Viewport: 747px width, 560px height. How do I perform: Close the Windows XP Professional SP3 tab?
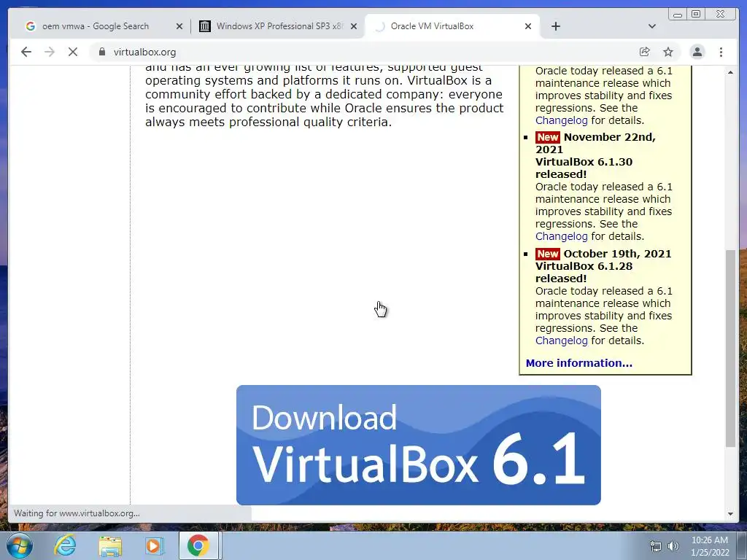[x=354, y=26]
